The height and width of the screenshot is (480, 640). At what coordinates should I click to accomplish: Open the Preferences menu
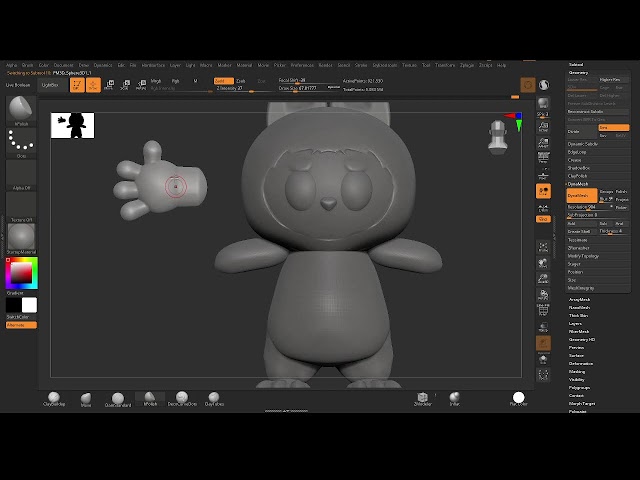302,65
